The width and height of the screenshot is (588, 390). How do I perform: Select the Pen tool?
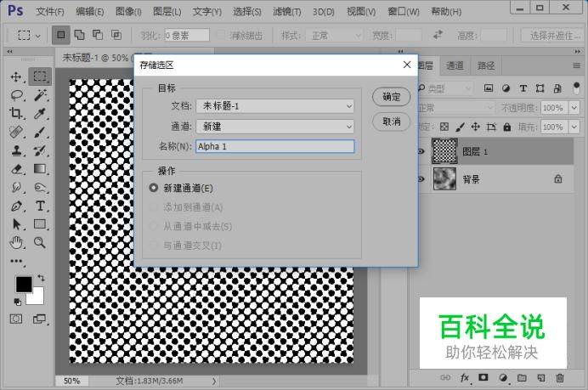coord(16,206)
